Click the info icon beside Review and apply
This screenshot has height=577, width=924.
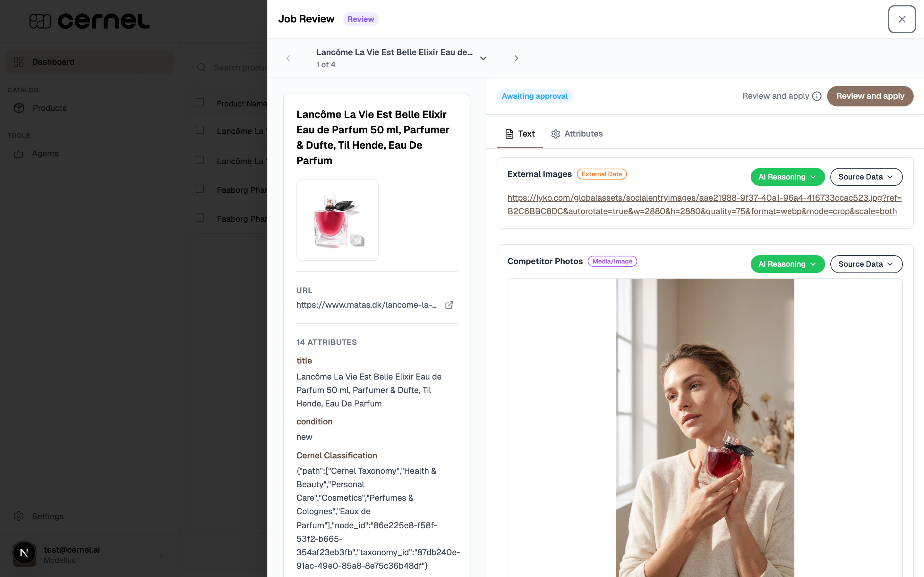817,96
